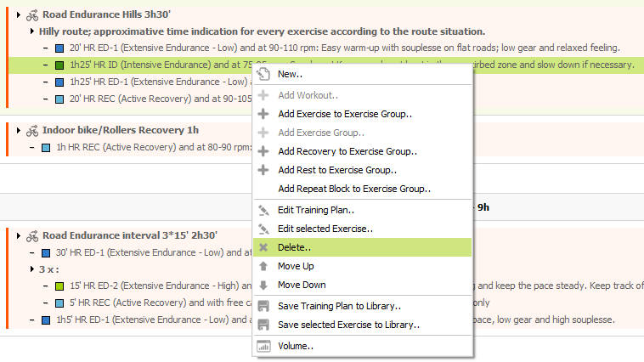Click the floppy disk icon for Save Training Plan
644x362 pixels.
[x=263, y=306]
